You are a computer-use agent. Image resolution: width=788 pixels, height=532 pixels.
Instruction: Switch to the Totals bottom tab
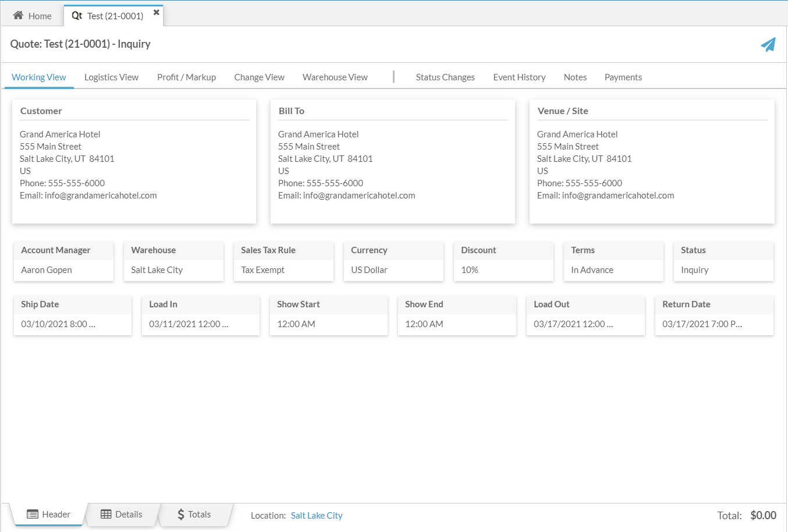[x=194, y=515]
